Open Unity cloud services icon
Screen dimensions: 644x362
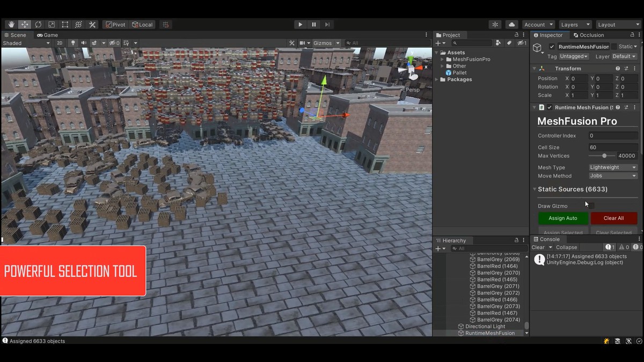(x=511, y=25)
